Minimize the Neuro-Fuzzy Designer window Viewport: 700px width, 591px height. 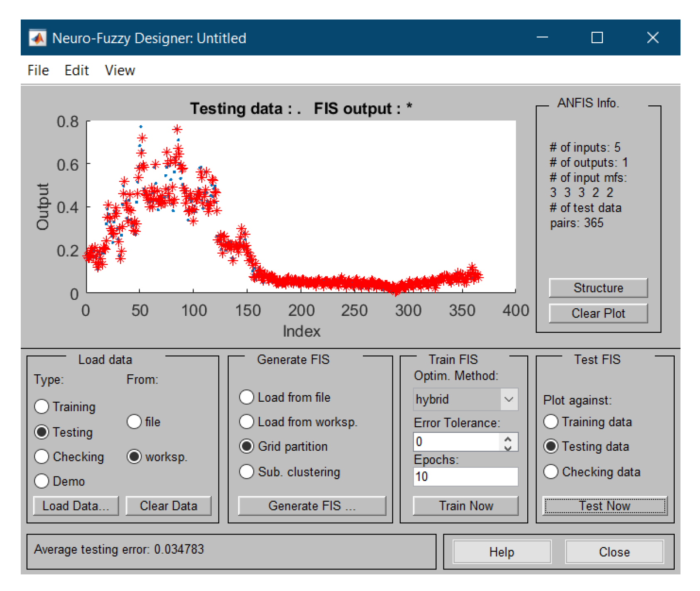point(542,38)
